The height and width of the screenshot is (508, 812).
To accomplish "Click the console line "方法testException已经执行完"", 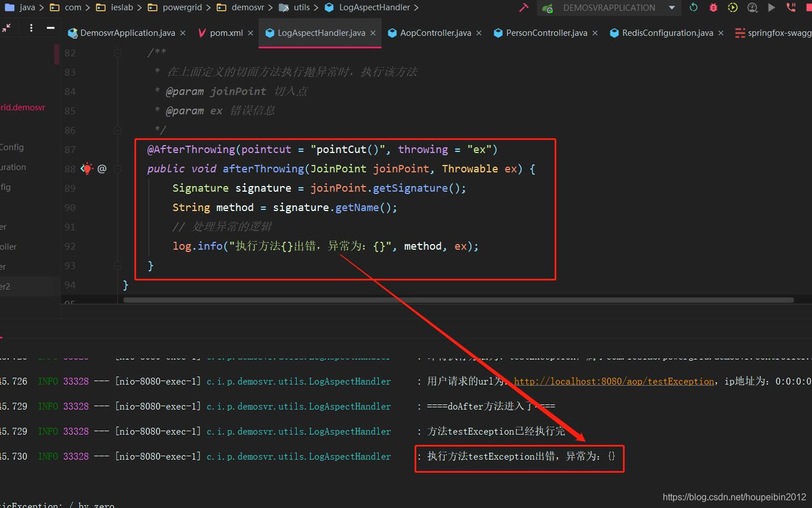I will tap(496, 431).
